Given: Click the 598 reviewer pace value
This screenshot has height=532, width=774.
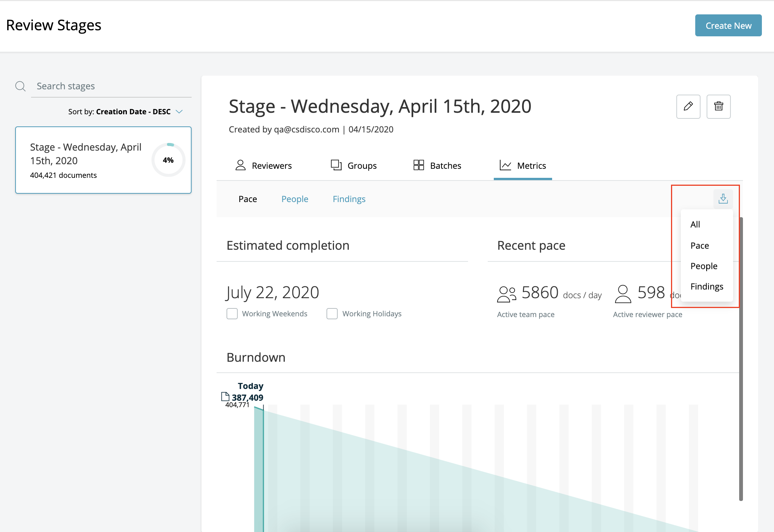Looking at the screenshot, I should pyautogui.click(x=651, y=292).
